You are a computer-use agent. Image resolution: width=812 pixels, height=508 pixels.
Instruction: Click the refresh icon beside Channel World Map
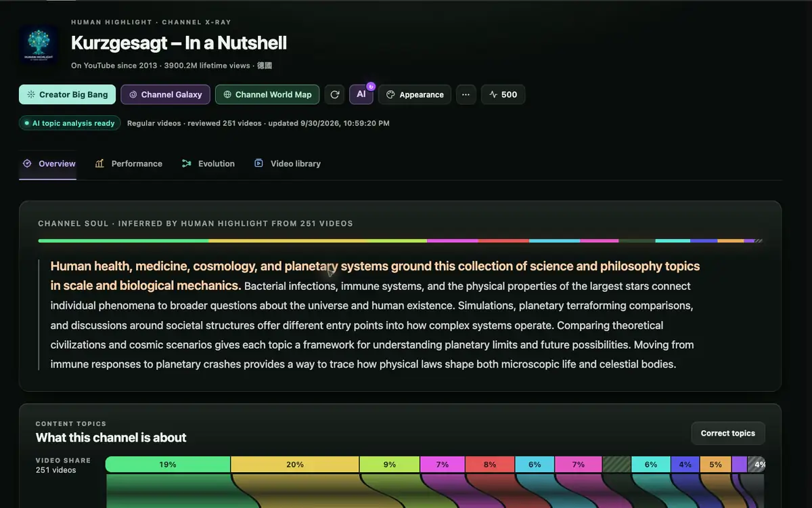(x=334, y=95)
